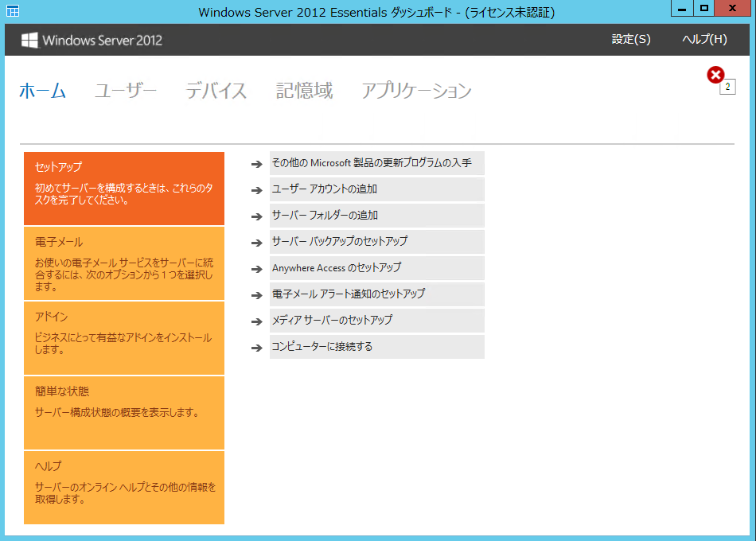Select the 電子メール category tile
Screen dimensions: 756x541
click(124, 263)
